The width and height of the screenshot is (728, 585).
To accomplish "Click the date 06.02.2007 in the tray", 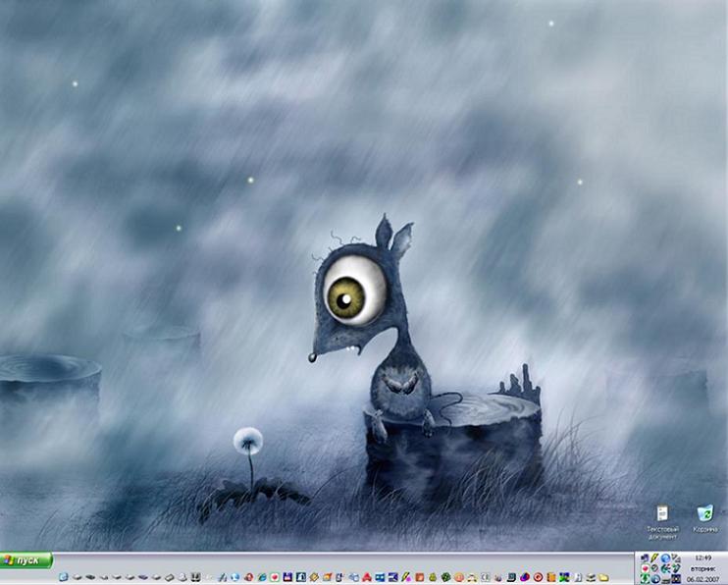I will [x=702, y=579].
